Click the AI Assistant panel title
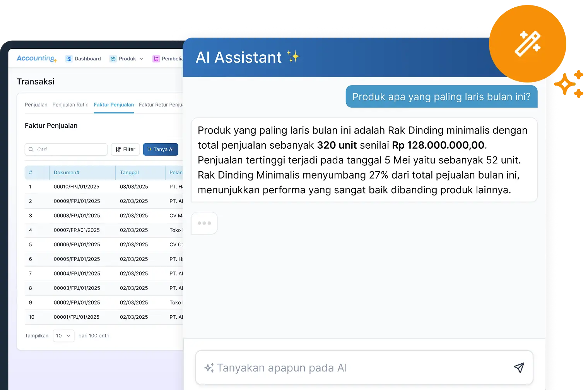This screenshot has height=390, width=588. pyautogui.click(x=239, y=57)
